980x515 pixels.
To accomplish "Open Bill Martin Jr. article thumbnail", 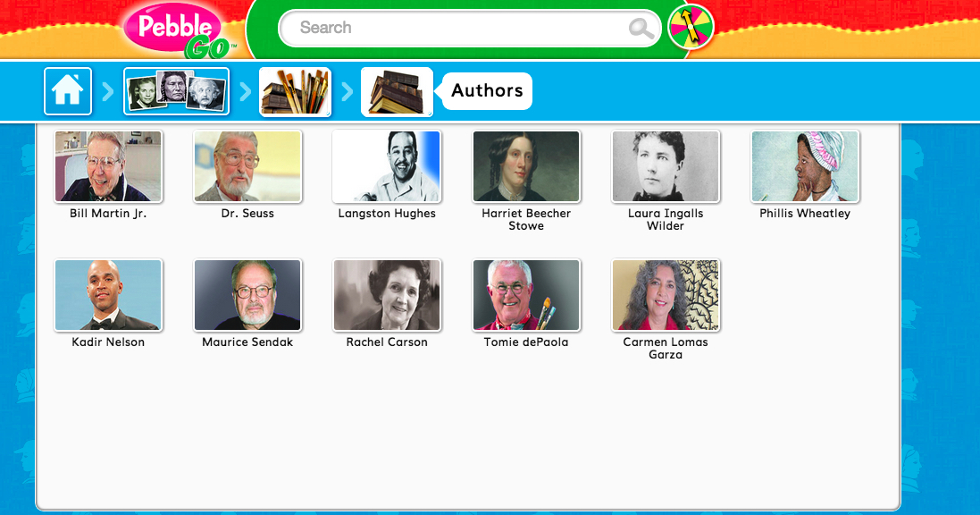I will [x=108, y=166].
